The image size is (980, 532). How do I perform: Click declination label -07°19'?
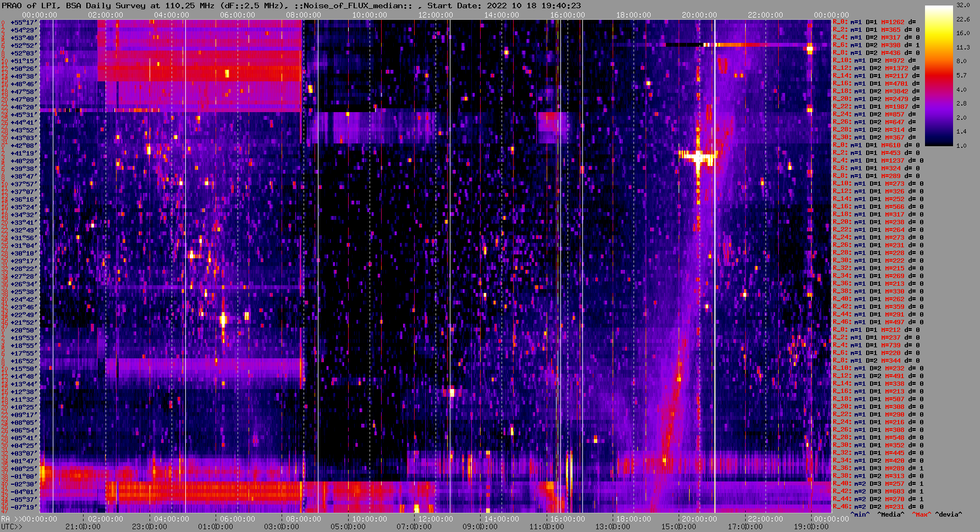[x=24, y=507]
